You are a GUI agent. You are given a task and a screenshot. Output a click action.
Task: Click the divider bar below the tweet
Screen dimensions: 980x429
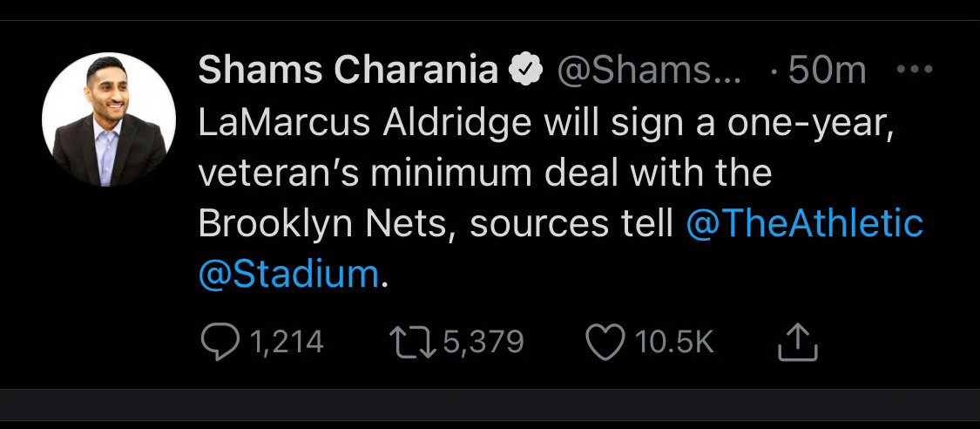click(x=490, y=405)
